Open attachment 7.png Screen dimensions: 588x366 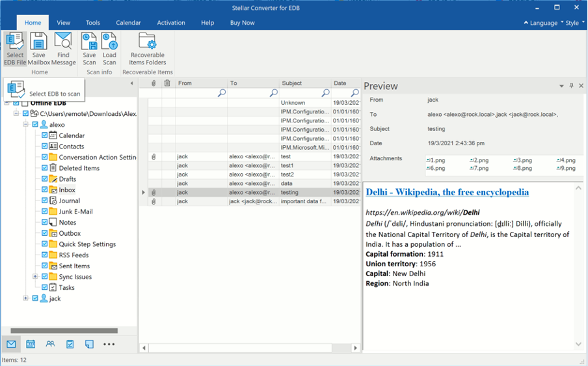click(479, 168)
